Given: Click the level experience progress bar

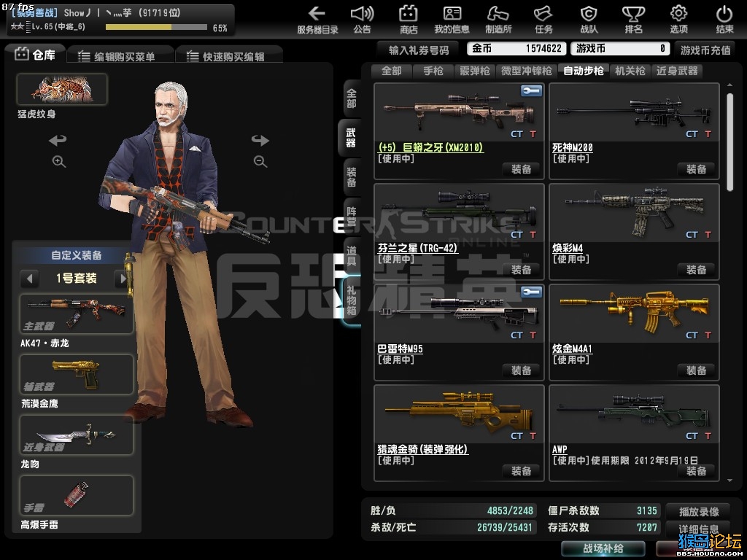Looking at the screenshot, I should 156,28.
